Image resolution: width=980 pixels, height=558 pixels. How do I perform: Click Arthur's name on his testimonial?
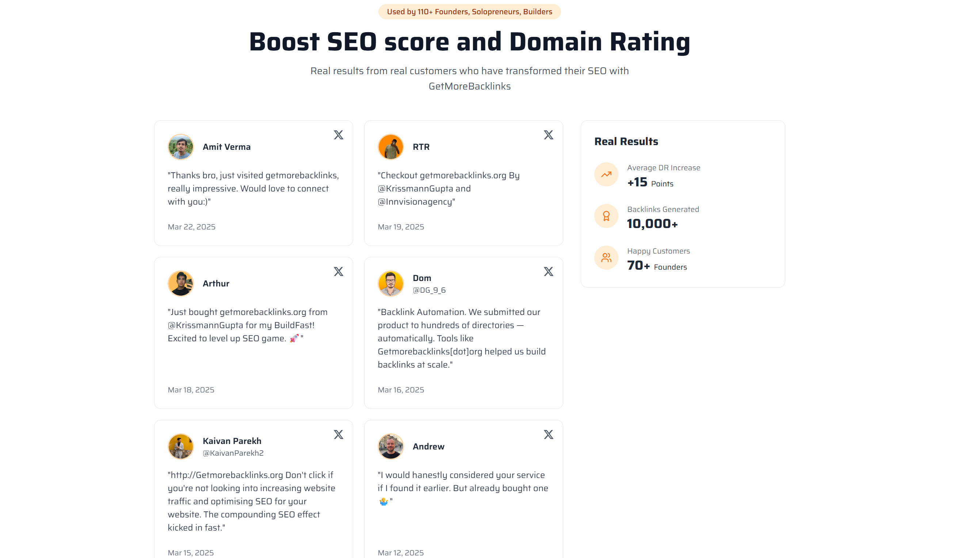pos(216,283)
